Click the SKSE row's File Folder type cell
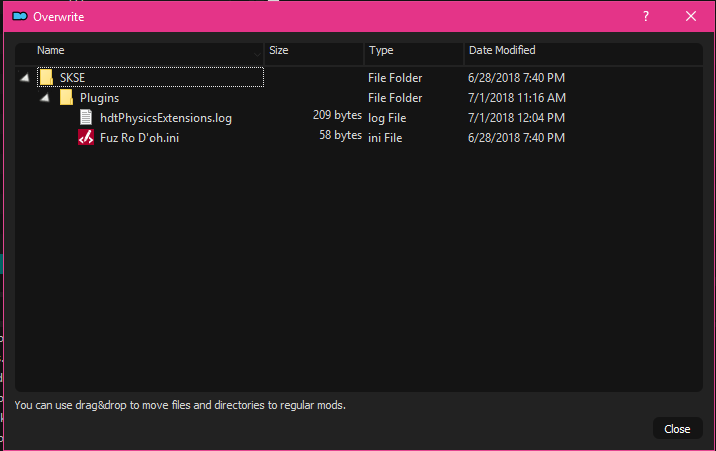Viewport: 716px width, 451px height. pos(395,78)
